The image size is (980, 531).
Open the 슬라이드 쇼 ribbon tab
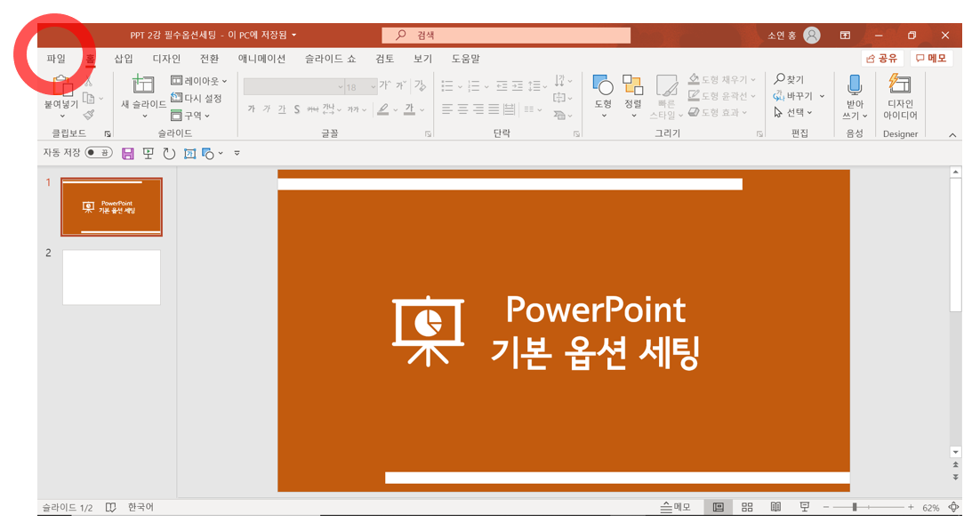pyautogui.click(x=330, y=59)
